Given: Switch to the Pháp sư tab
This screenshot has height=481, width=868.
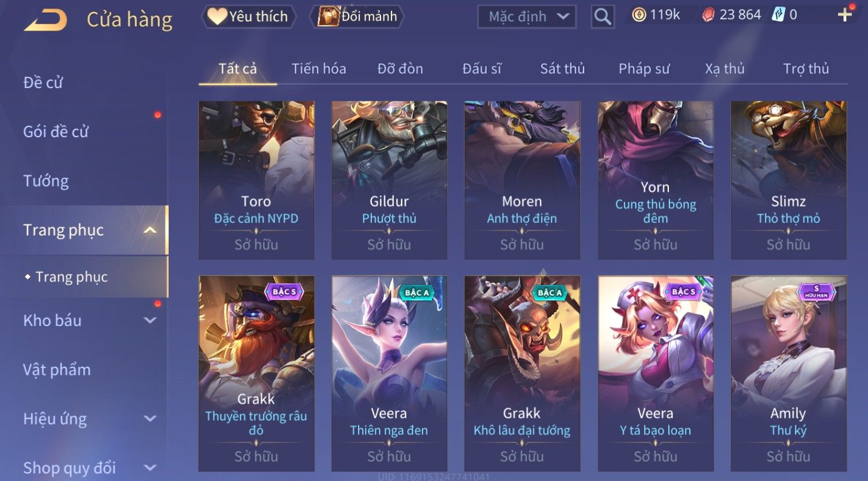Looking at the screenshot, I should (x=644, y=69).
